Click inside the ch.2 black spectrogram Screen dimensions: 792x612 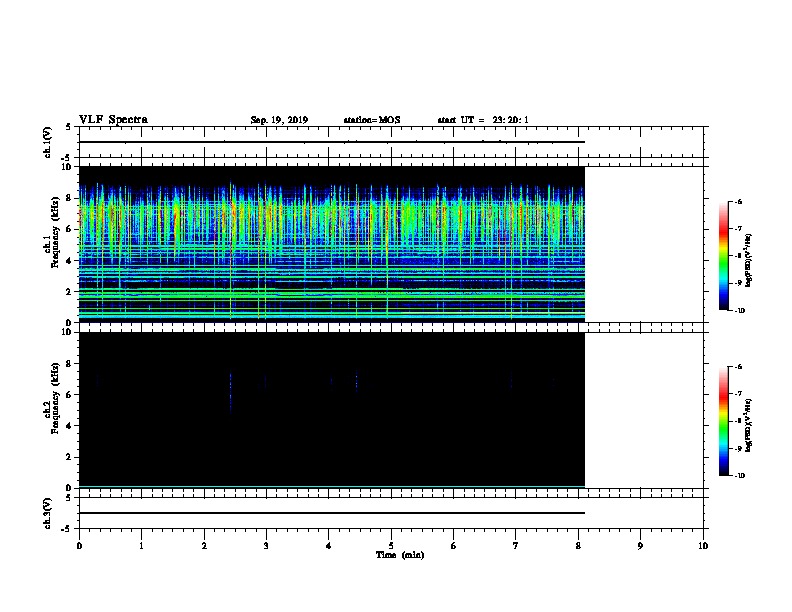tap(332, 410)
